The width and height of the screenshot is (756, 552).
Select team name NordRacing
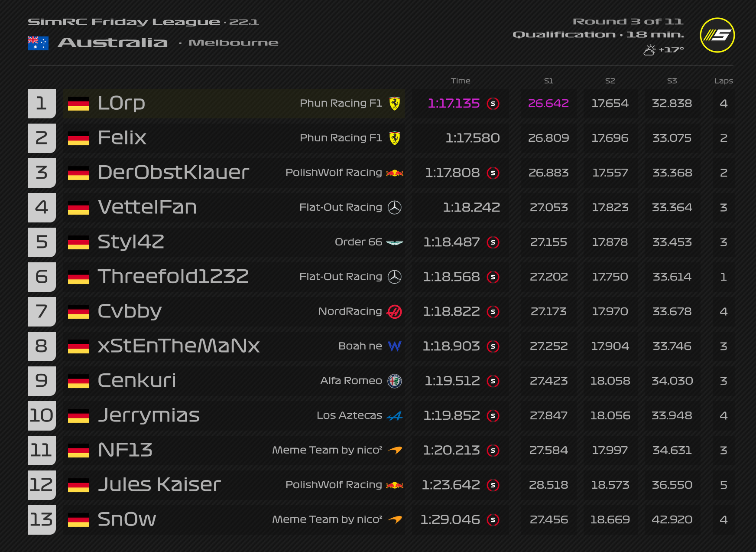(350, 311)
